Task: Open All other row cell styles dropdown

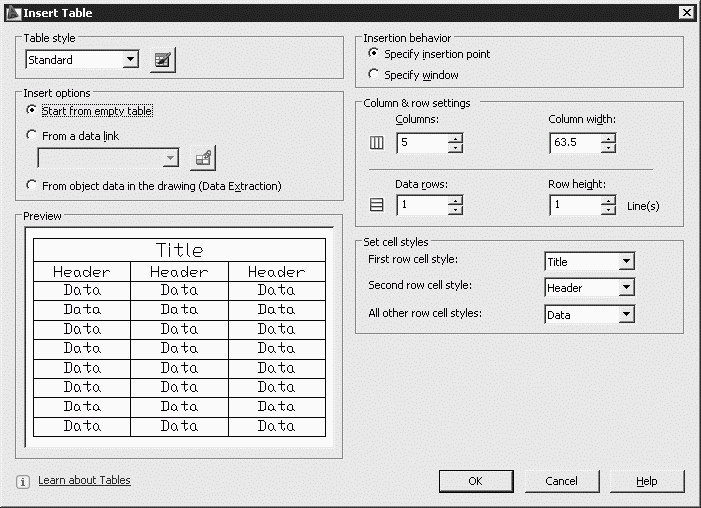Action: pos(626,315)
